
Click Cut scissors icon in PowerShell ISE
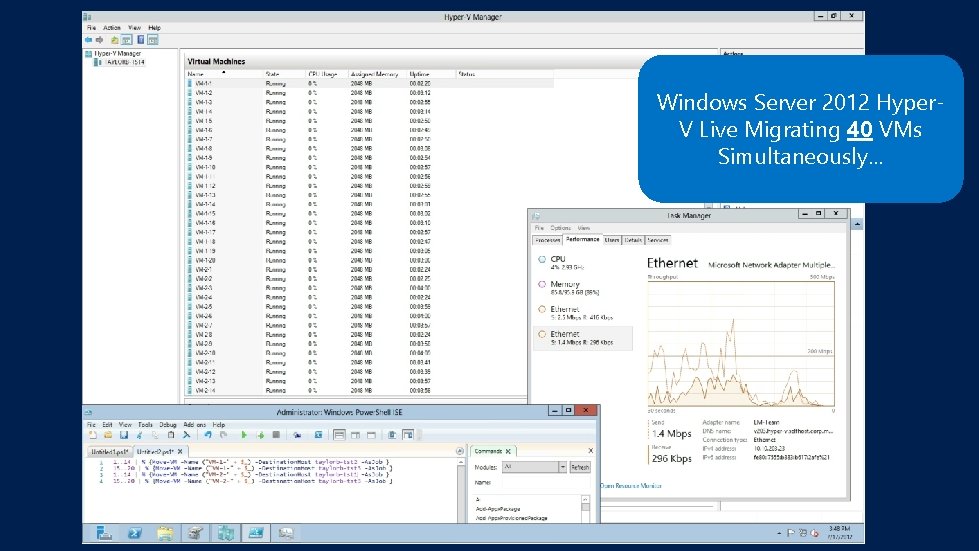coord(139,435)
